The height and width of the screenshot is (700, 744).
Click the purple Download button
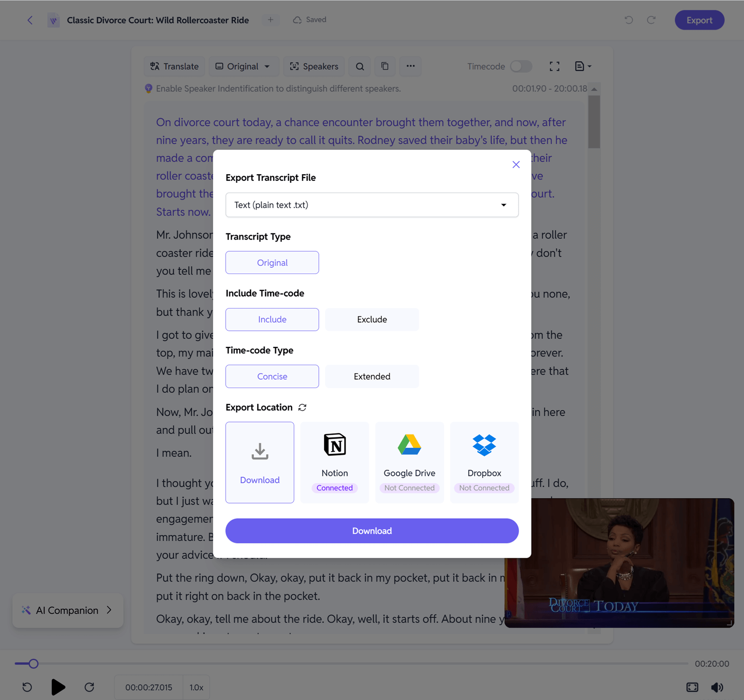[x=372, y=531]
